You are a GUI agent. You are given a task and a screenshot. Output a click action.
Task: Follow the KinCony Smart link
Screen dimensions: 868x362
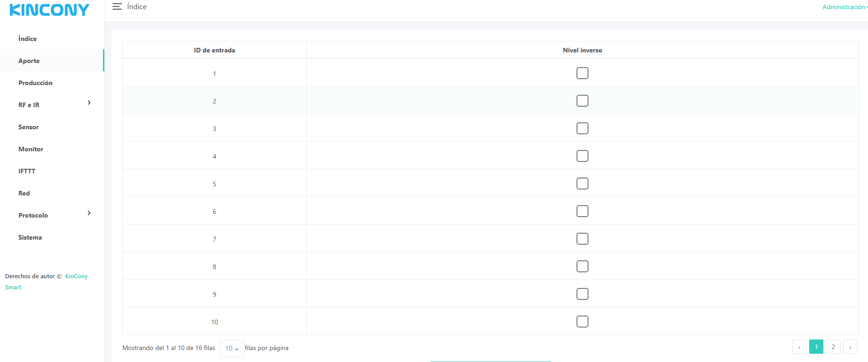(76, 276)
